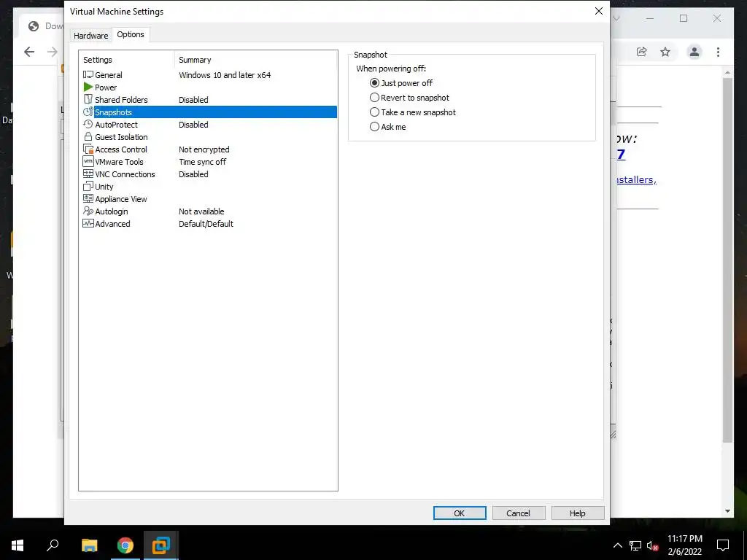The width and height of the screenshot is (747, 560).
Task: Select the AutoProtect row
Action: [x=209, y=124]
